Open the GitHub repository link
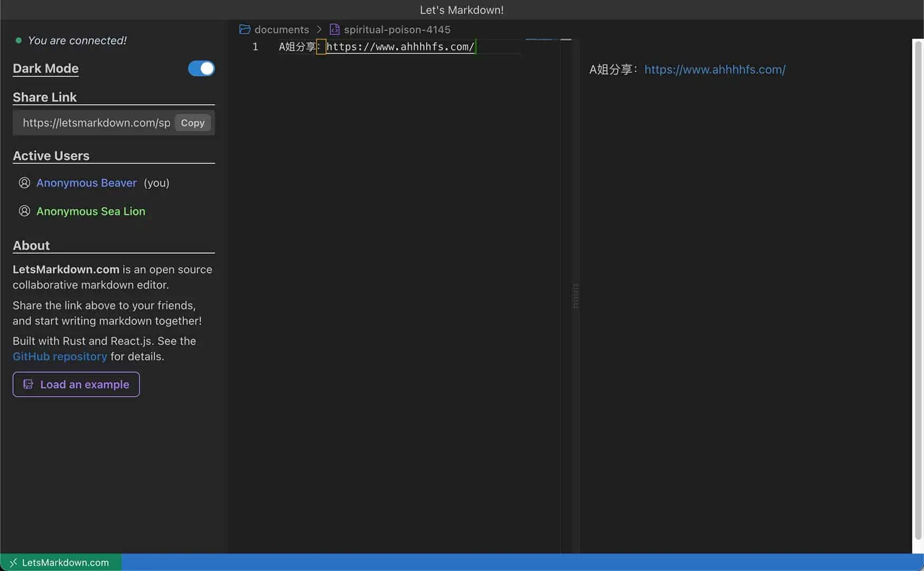Screen dimensions: 924x571 point(60,356)
